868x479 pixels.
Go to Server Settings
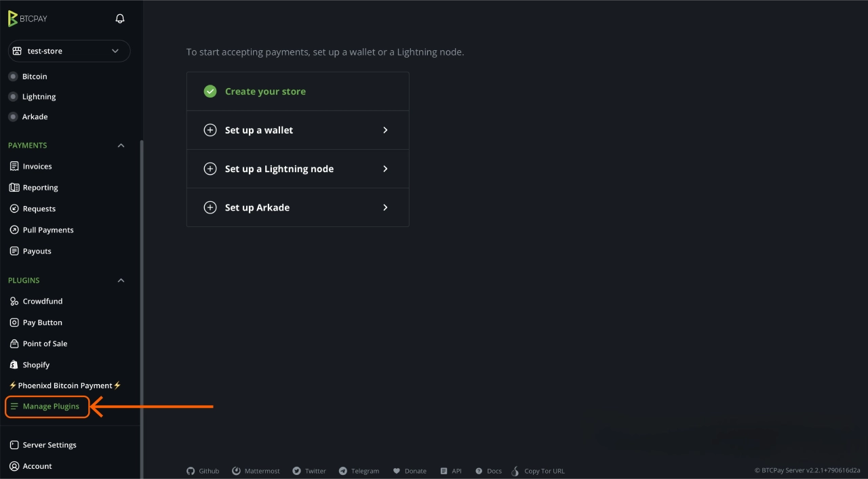47,444
